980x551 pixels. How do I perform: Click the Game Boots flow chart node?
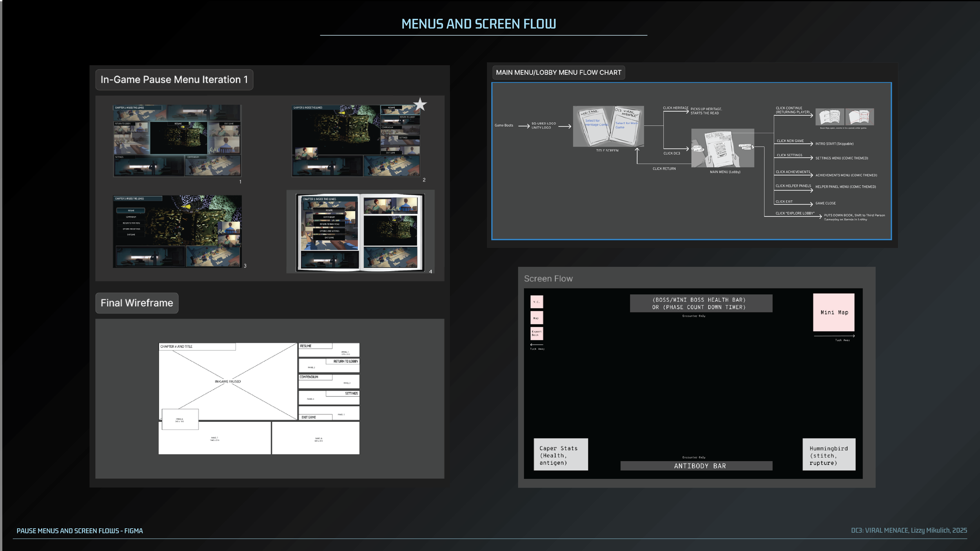[504, 125]
